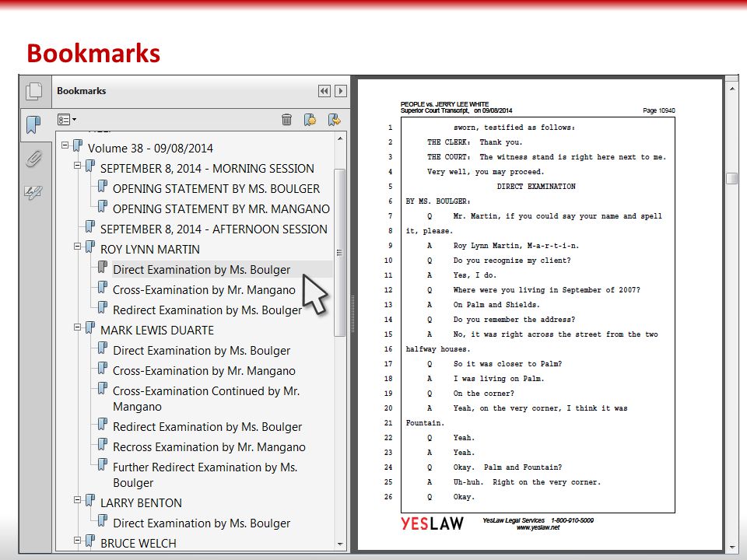Click document view scroll up arrow

click(732, 88)
